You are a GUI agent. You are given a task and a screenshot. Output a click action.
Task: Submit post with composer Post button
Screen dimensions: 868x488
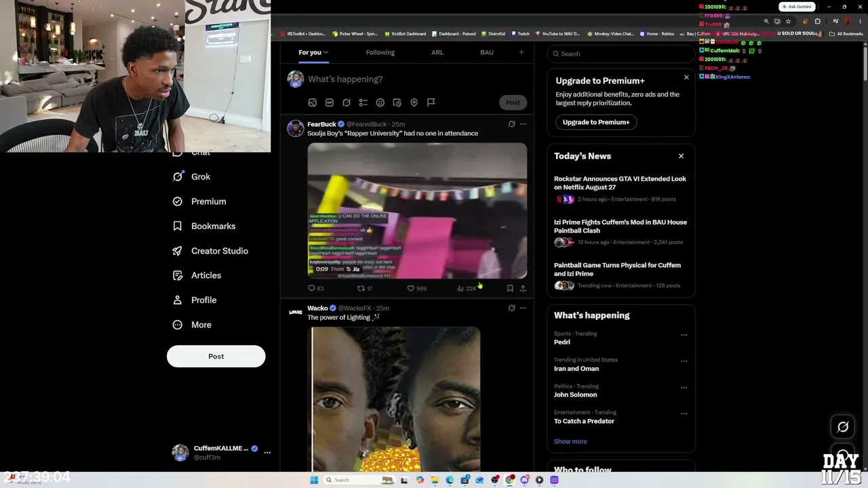513,102
